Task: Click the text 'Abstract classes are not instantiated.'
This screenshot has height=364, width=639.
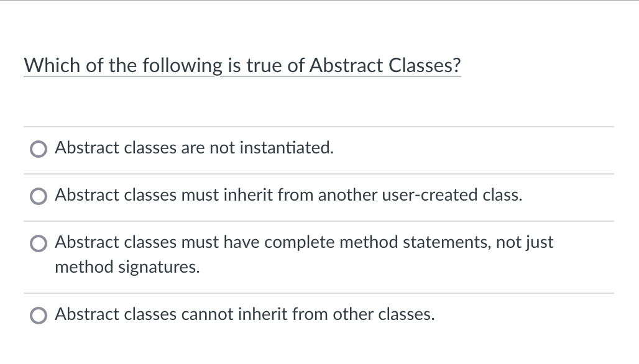Action: (x=195, y=148)
